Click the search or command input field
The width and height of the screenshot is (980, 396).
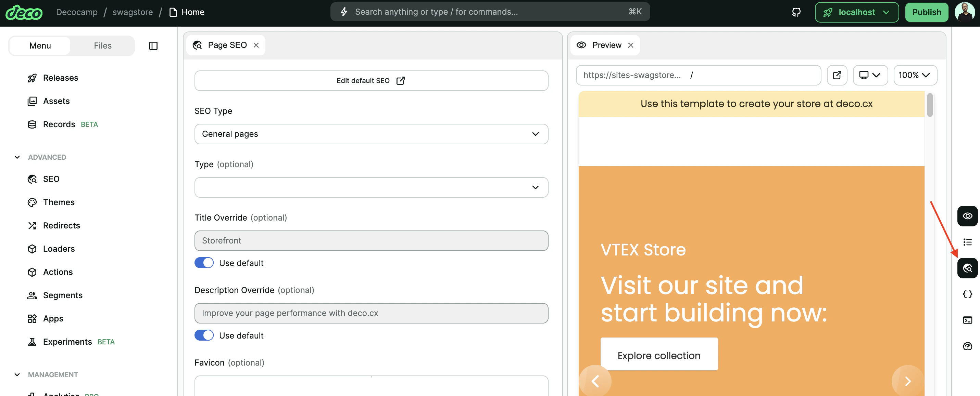(x=490, y=12)
